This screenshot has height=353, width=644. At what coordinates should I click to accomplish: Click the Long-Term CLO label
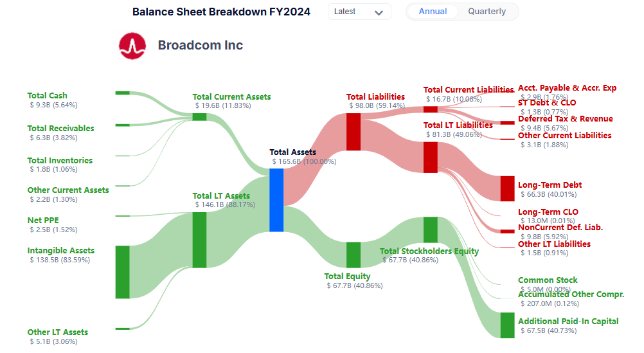(548, 212)
